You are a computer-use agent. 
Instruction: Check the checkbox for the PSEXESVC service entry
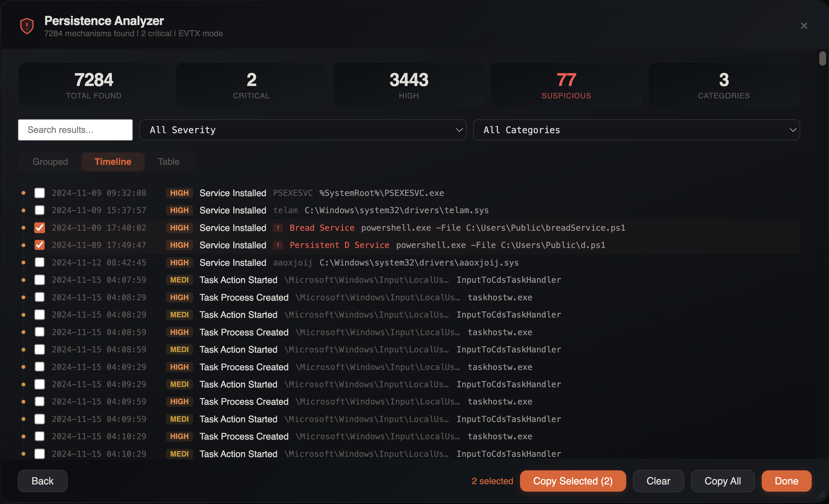point(39,193)
